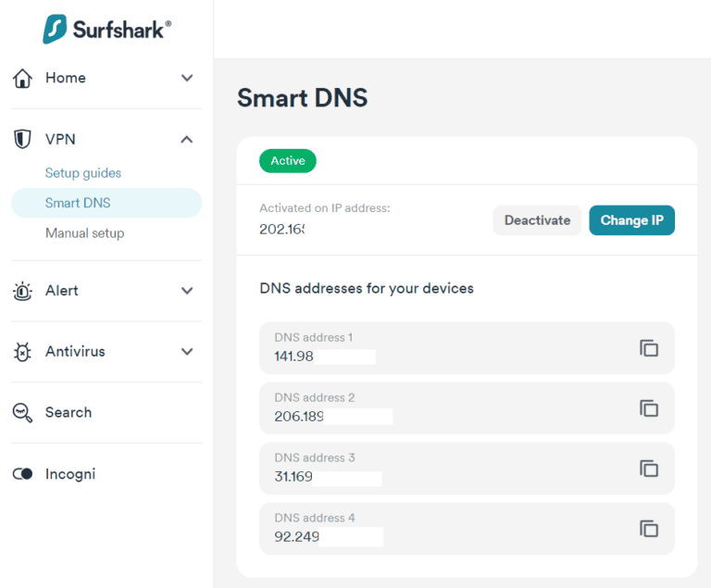
Task: Click the Alert siren icon
Action: 23,291
